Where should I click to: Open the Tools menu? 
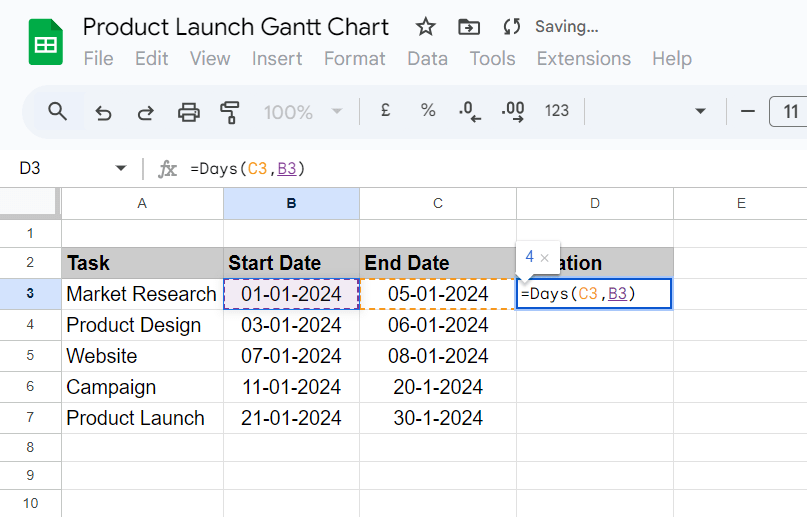pyautogui.click(x=493, y=59)
